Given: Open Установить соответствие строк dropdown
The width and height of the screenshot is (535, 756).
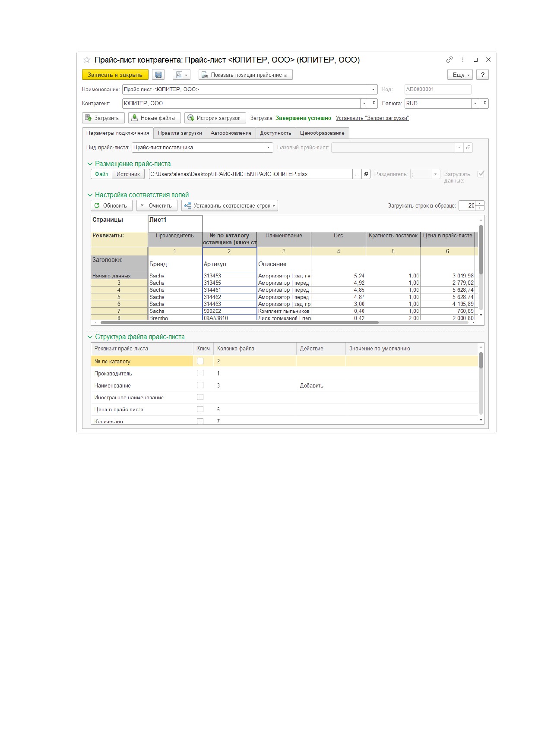Looking at the screenshot, I should click(230, 205).
